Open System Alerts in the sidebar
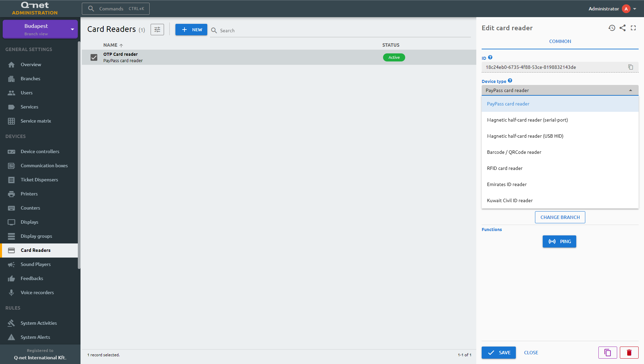 (39, 337)
